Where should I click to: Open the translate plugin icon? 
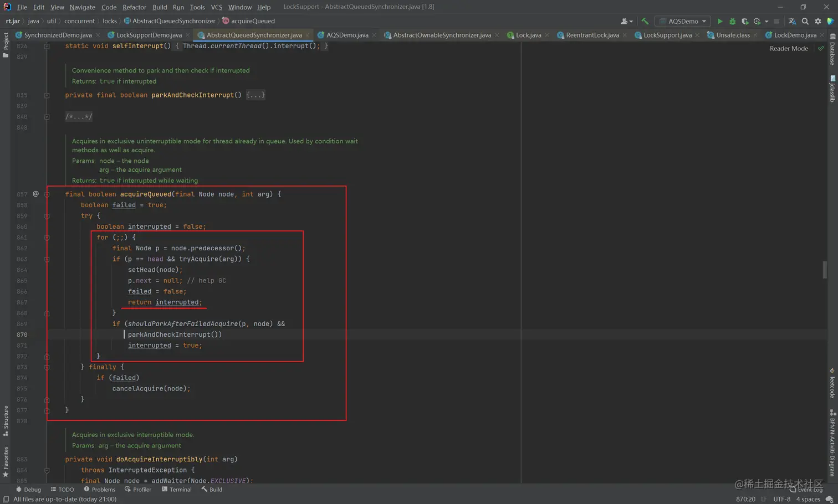coord(792,21)
